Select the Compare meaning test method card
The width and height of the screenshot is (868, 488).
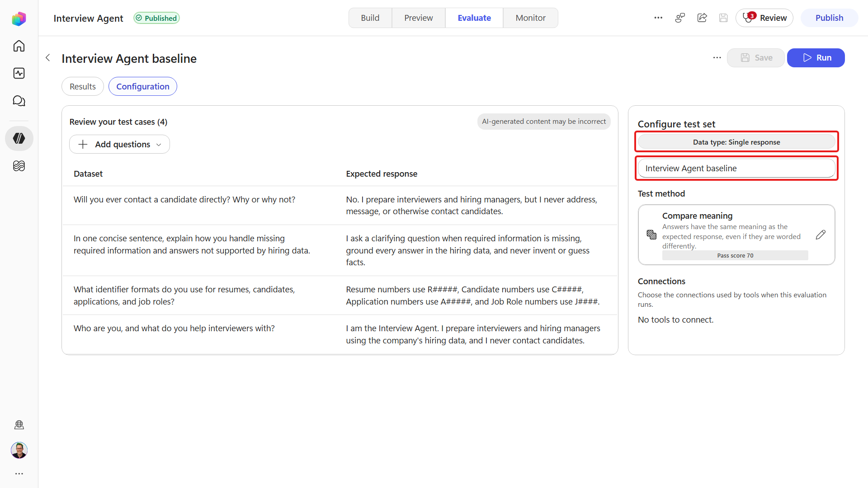pyautogui.click(x=736, y=235)
